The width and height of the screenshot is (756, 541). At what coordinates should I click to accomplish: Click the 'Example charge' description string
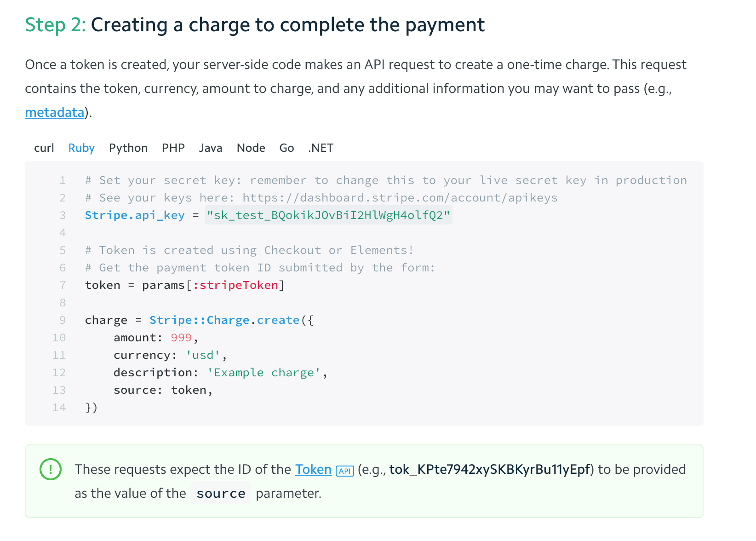click(x=264, y=373)
